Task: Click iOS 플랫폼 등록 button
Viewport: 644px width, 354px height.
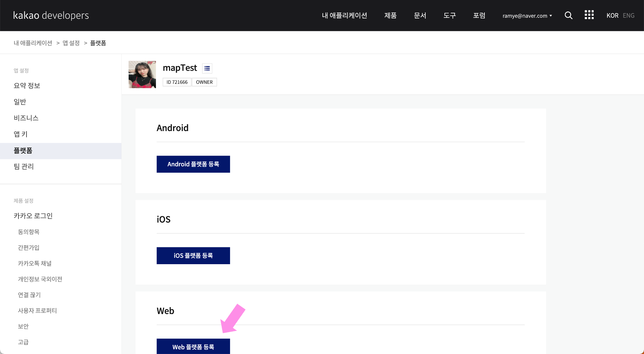Action: (193, 255)
